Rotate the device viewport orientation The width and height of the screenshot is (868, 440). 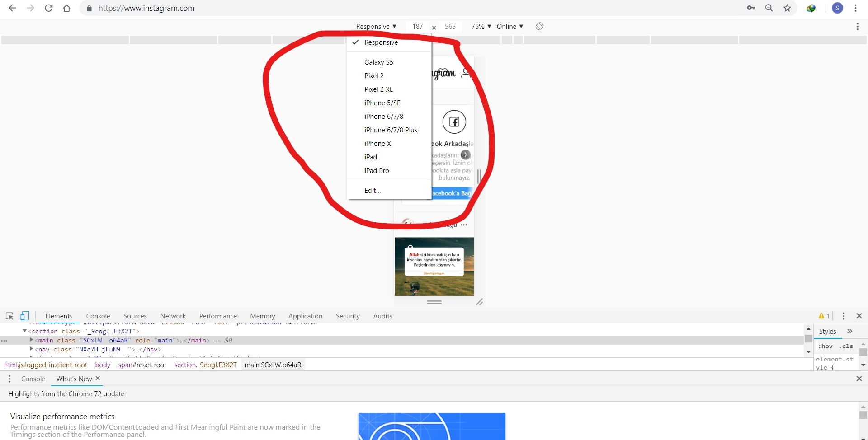click(x=539, y=26)
